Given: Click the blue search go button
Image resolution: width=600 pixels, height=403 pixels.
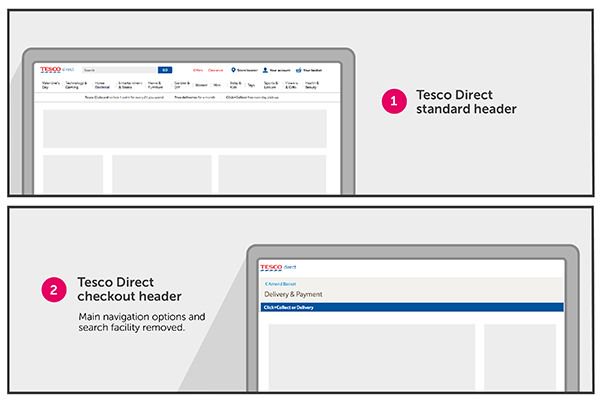Looking at the screenshot, I should pos(165,70).
